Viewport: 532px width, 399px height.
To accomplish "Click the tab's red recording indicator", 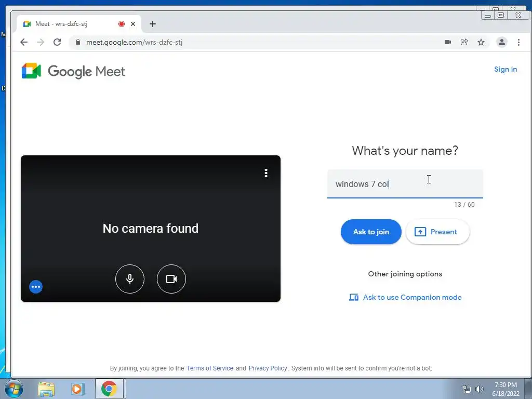I will pyautogui.click(x=122, y=24).
